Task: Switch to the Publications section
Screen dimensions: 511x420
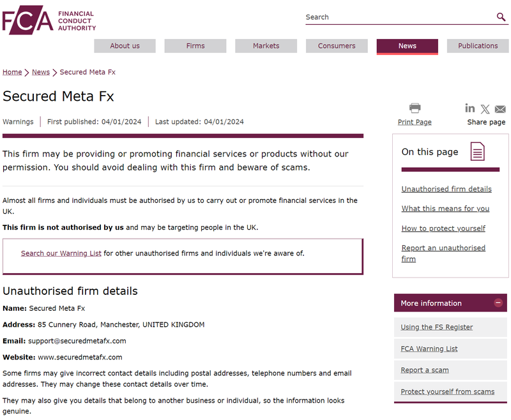Action: point(477,45)
